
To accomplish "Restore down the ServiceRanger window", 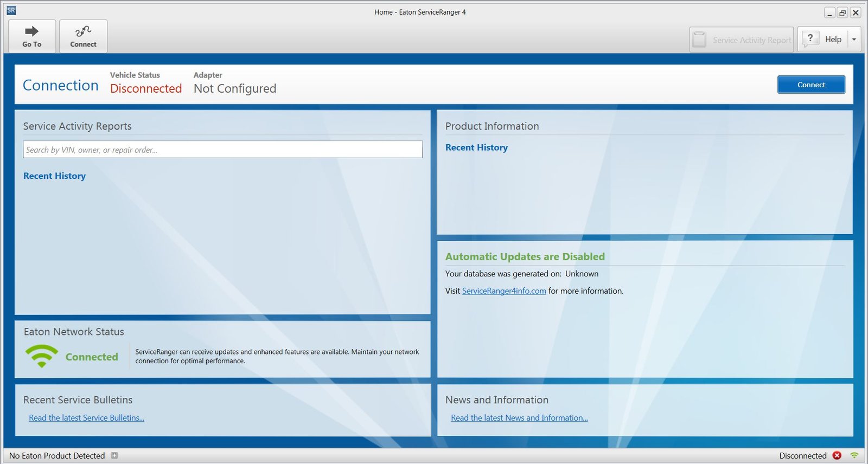I will point(843,12).
